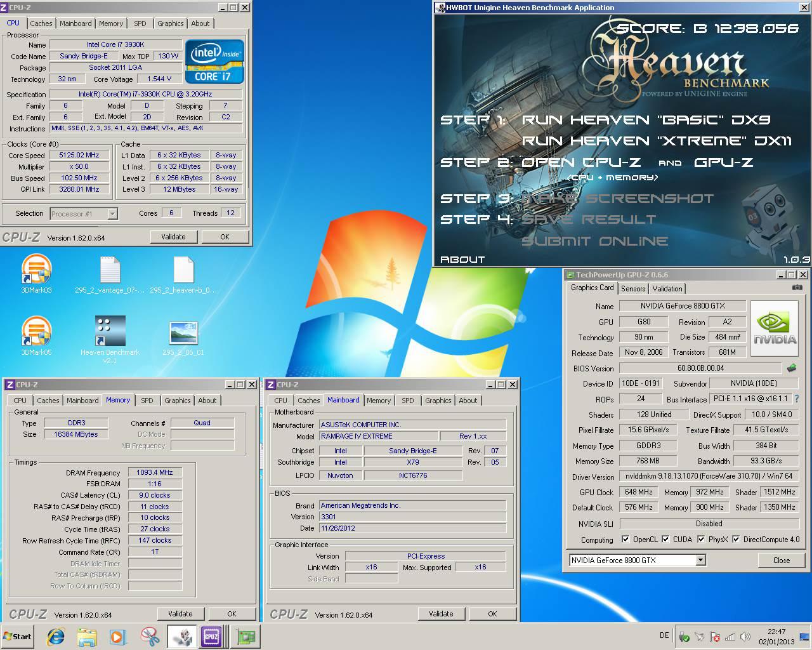Click the network signal tray icon

click(730, 637)
